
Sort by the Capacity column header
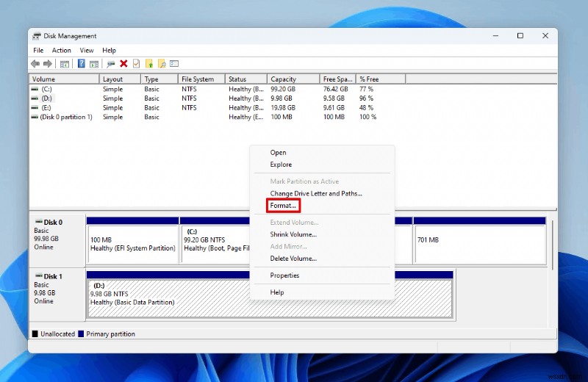click(293, 79)
